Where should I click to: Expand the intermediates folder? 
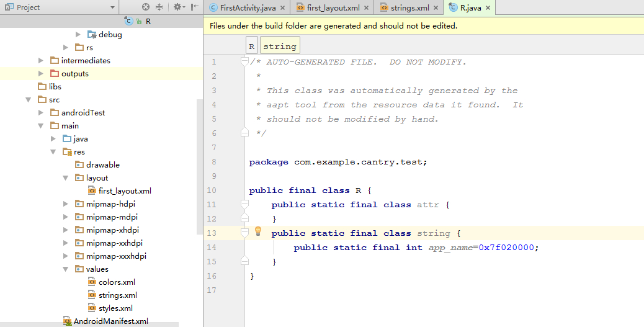tap(41, 61)
